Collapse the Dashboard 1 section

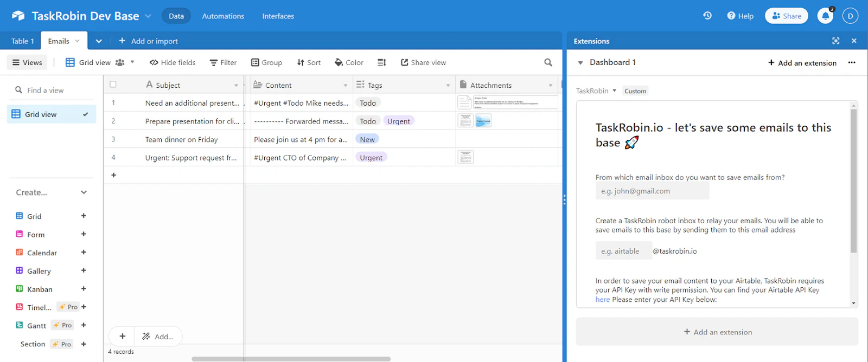580,63
